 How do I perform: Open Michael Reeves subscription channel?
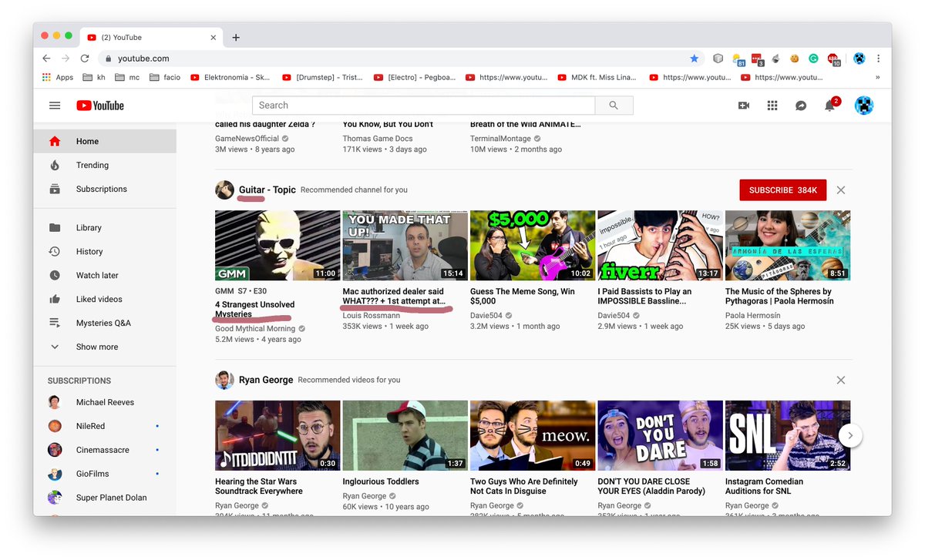coord(105,402)
